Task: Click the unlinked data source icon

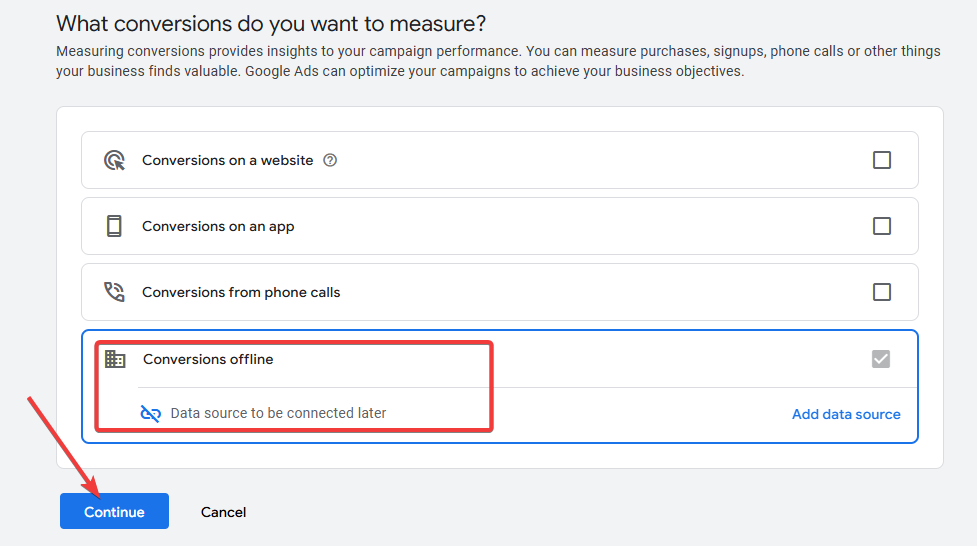Action: coord(151,413)
